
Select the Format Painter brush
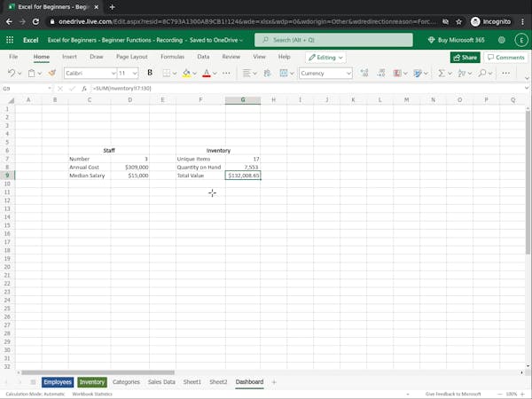pyautogui.click(x=52, y=73)
